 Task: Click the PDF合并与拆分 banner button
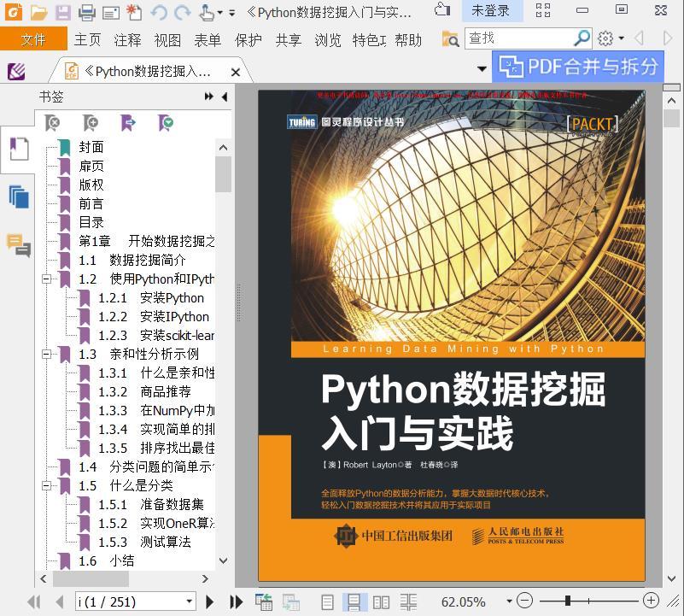[x=578, y=67]
